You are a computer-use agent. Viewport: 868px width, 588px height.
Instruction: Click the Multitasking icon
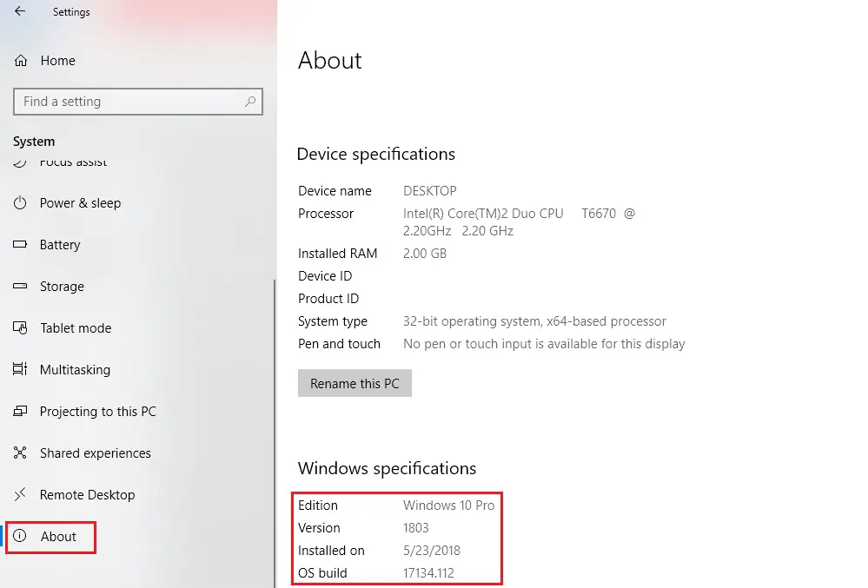point(20,369)
